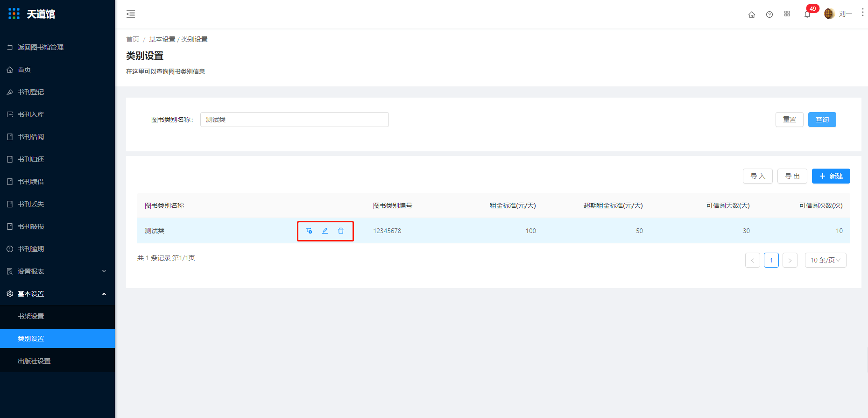This screenshot has width=868, height=418.
Task: Open 出版社设置 submenu item
Action: pyautogui.click(x=57, y=361)
